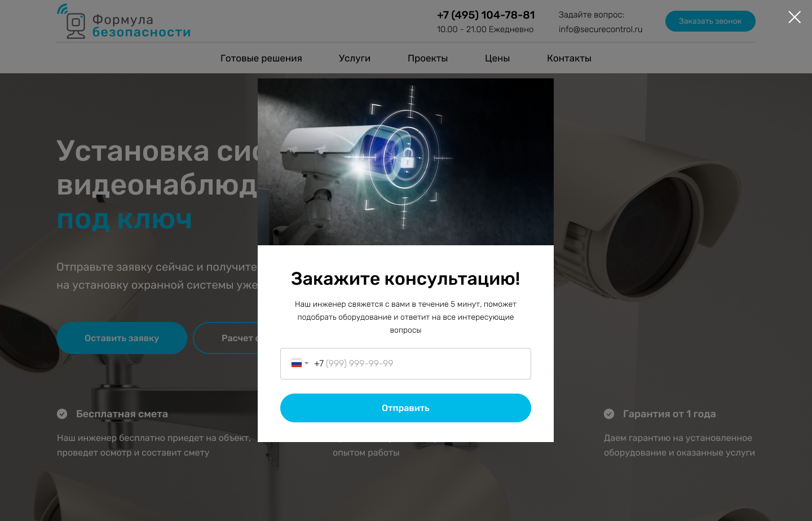The image size is (812, 521).
Task: Click the info@securecontrol.ru email link
Action: pos(601,29)
